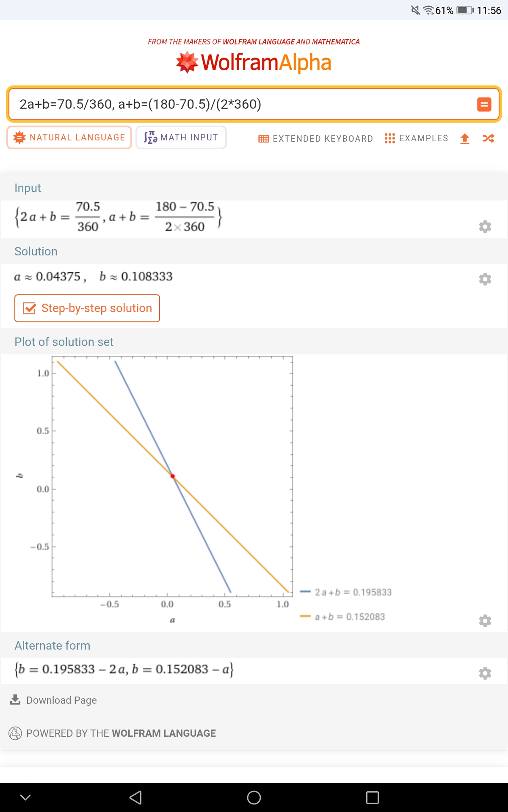
Task: Open settings gear for Input pod
Action: click(485, 227)
